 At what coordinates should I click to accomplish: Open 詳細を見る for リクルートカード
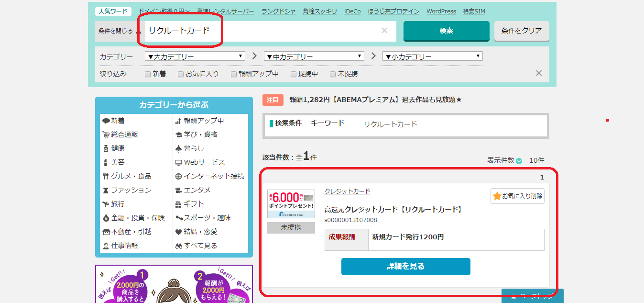coord(406,267)
